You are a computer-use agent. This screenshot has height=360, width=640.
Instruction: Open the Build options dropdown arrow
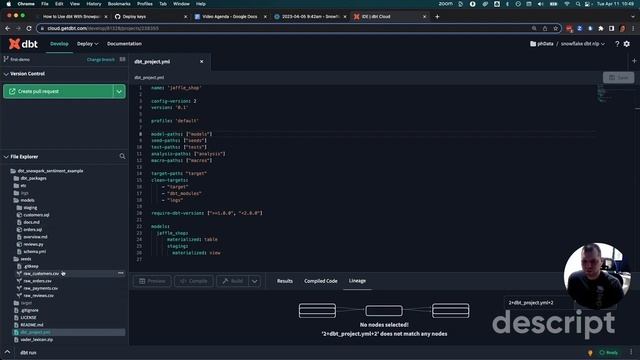[x=254, y=281]
